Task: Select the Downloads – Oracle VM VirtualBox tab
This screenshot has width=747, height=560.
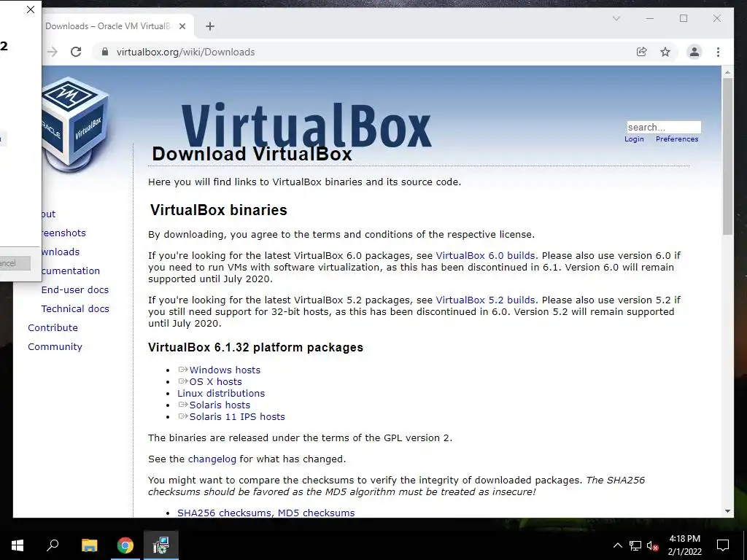Action: pyautogui.click(x=108, y=26)
